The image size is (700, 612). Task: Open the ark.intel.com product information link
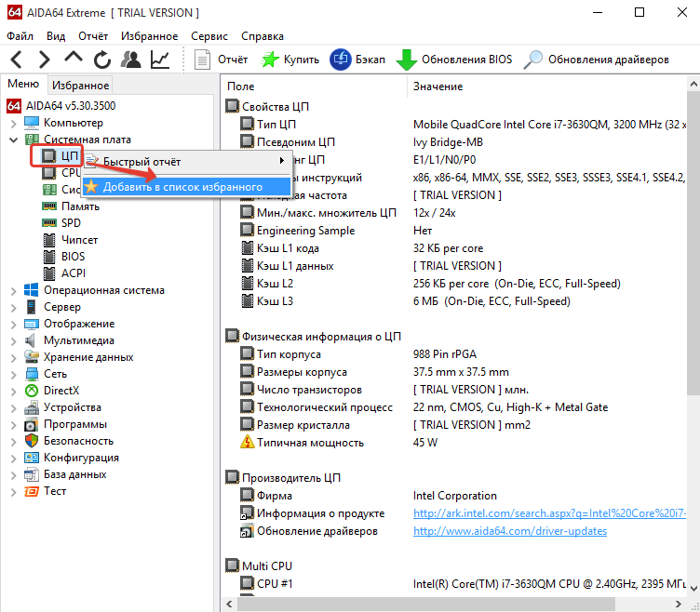[549, 513]
